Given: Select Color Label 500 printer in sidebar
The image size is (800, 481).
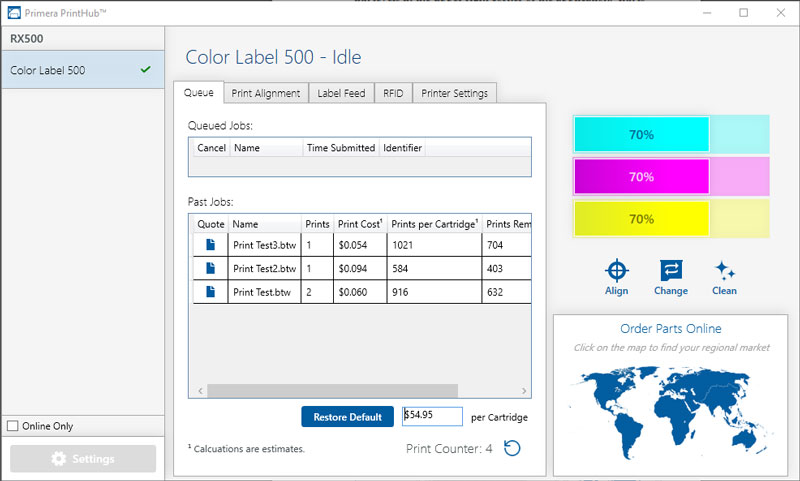Looking at the screenshot, I should pos(82,70).
